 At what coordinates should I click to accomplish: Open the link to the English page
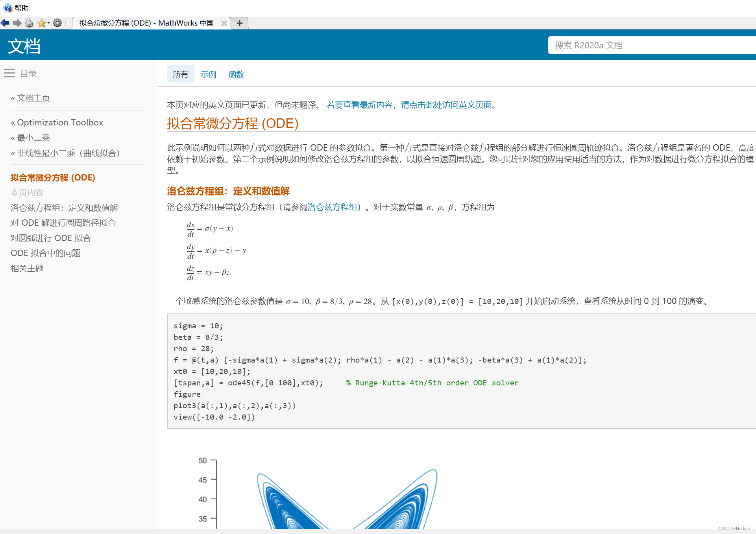point(411,105)
